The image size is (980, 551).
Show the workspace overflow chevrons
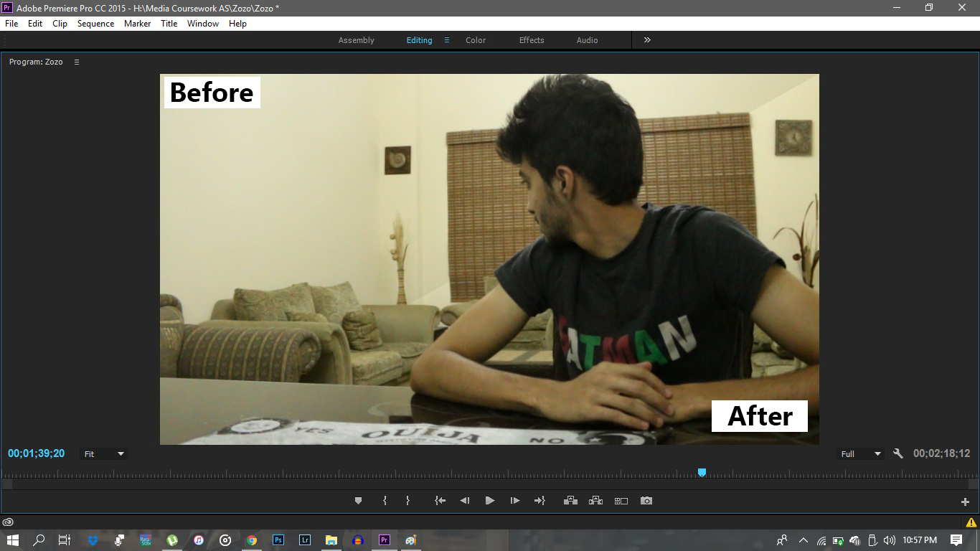click(647, 40)
